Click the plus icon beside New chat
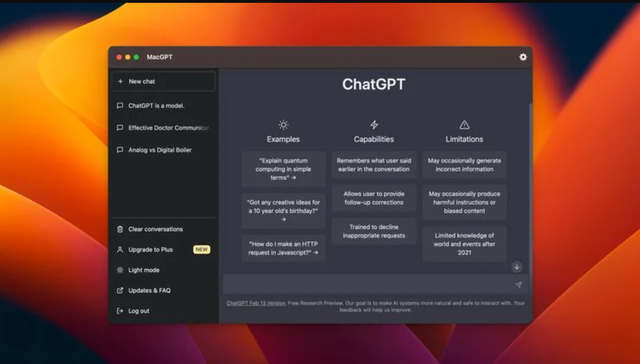 120,81
